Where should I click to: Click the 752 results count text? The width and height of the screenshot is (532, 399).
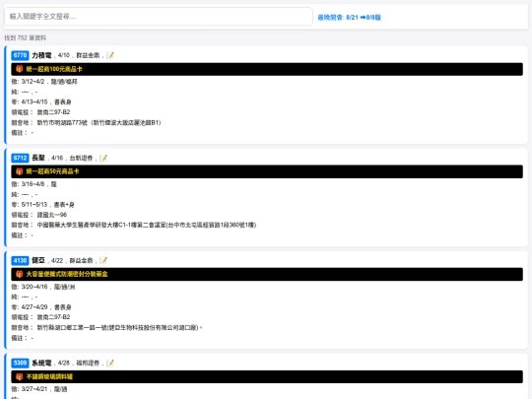coord(25,38)
